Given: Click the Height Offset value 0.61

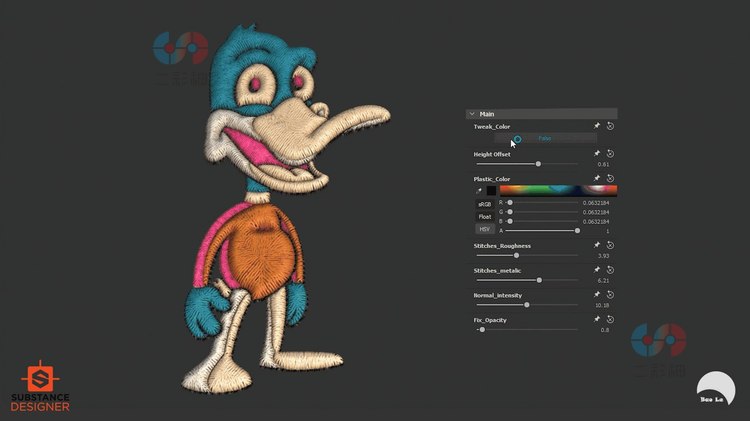Looking at the screenshot, I should click(603, 165).
